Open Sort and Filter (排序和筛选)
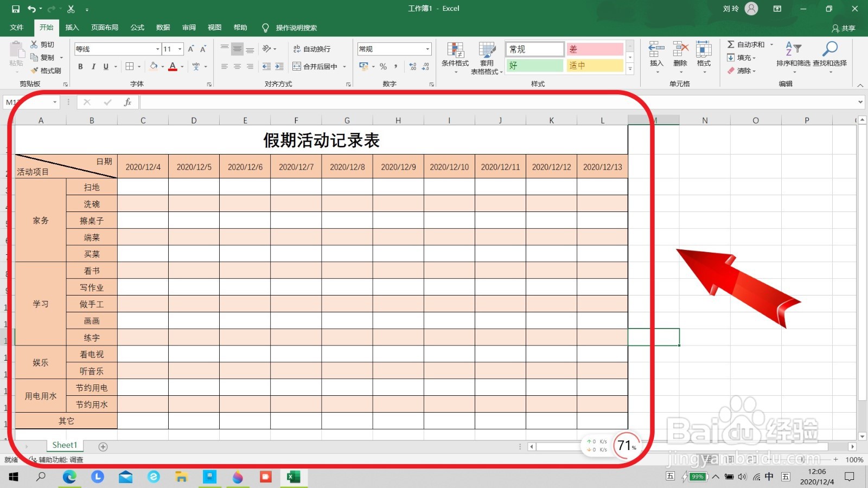The image size is (868, 488). click(793, 56)
